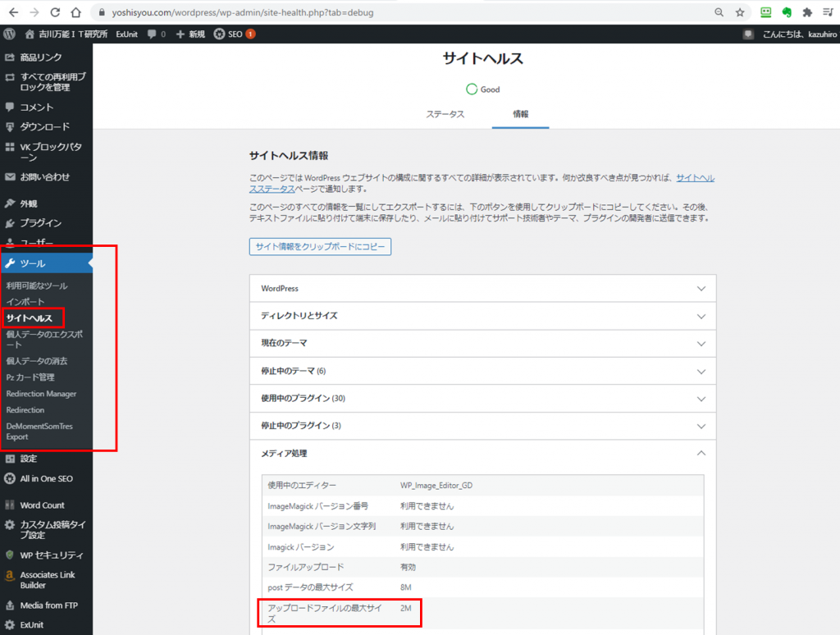Follow the サイトヘルスステータス link
Image resolution: width=840 pixels, height=635 pixels.
pos(694,178)
